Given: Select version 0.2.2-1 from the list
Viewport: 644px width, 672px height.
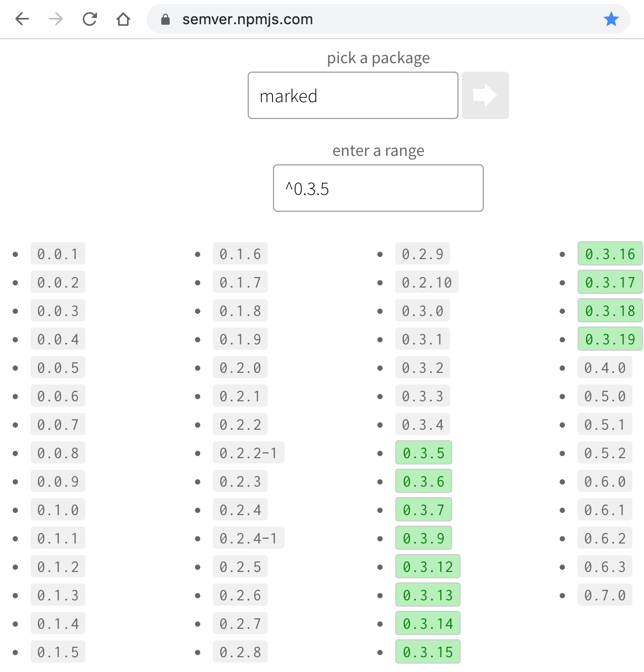Looking at the screenshot, I should (x=248, y=452).
